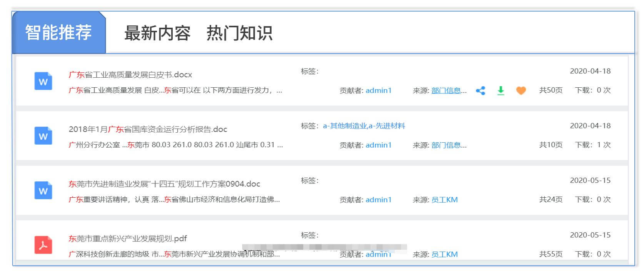
Task: Click the share icon in first row
Action: pos(480,91)
